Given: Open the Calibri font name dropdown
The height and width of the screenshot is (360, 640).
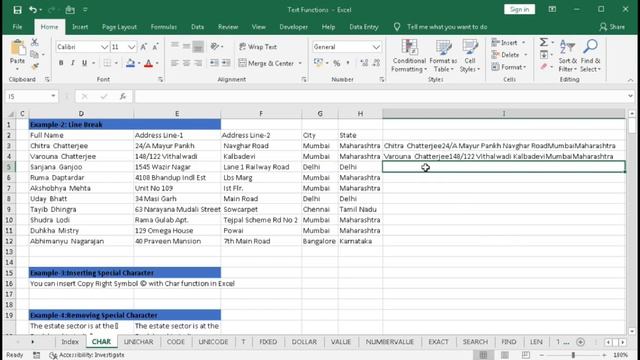Looking at the screenshot, I should (104, 47).
